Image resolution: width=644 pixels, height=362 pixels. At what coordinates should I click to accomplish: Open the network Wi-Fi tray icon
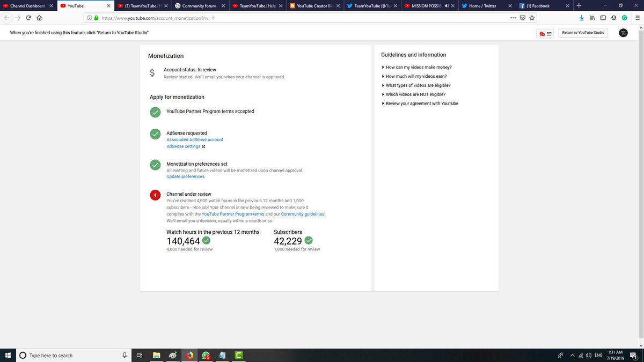(581, 356)
